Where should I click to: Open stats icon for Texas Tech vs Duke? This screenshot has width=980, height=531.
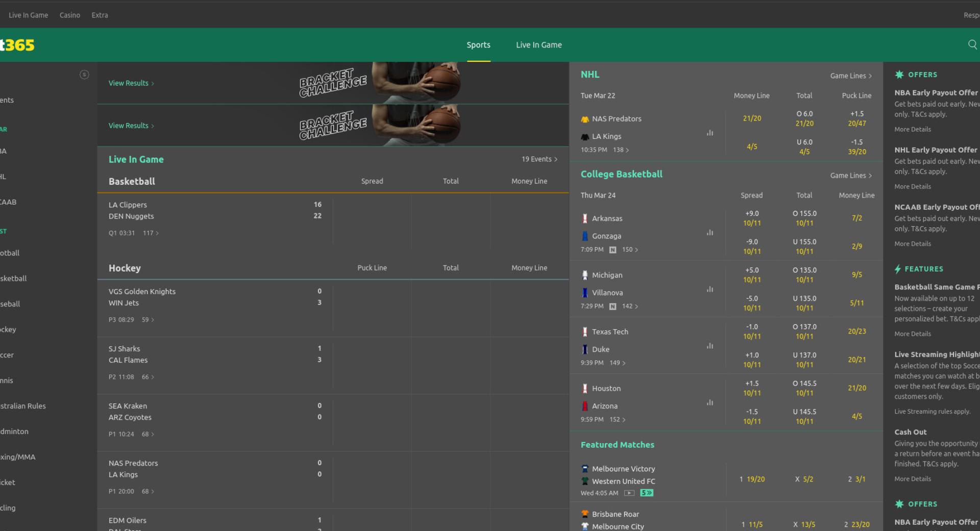coord(709,346)
